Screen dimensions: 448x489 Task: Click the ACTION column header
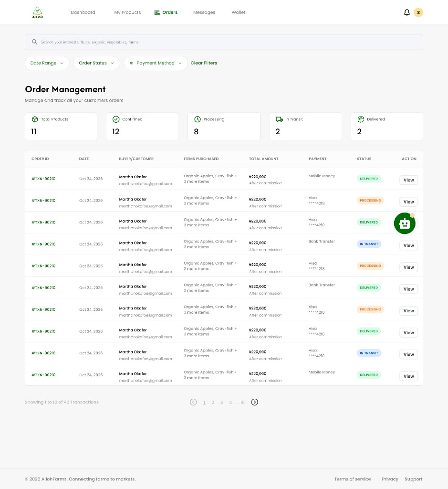(x=409, y=159)
